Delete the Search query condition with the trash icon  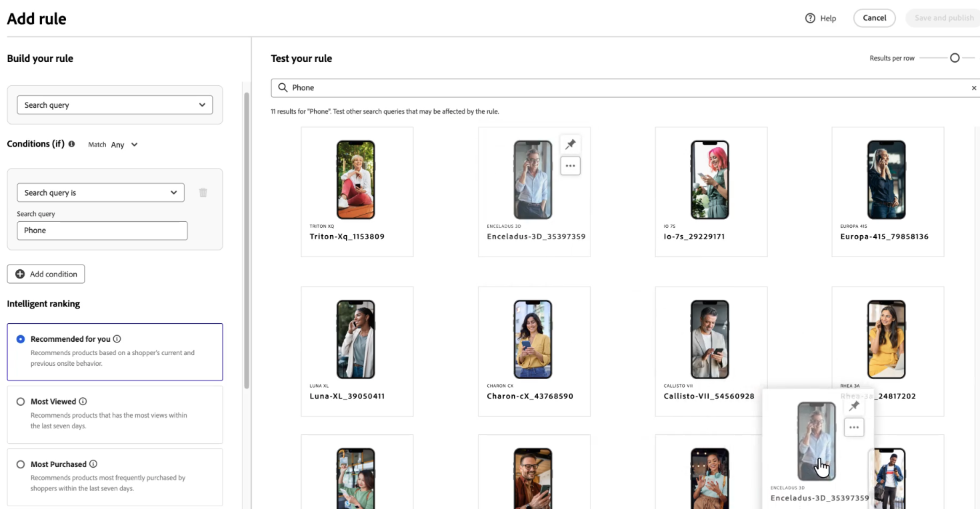203,193
